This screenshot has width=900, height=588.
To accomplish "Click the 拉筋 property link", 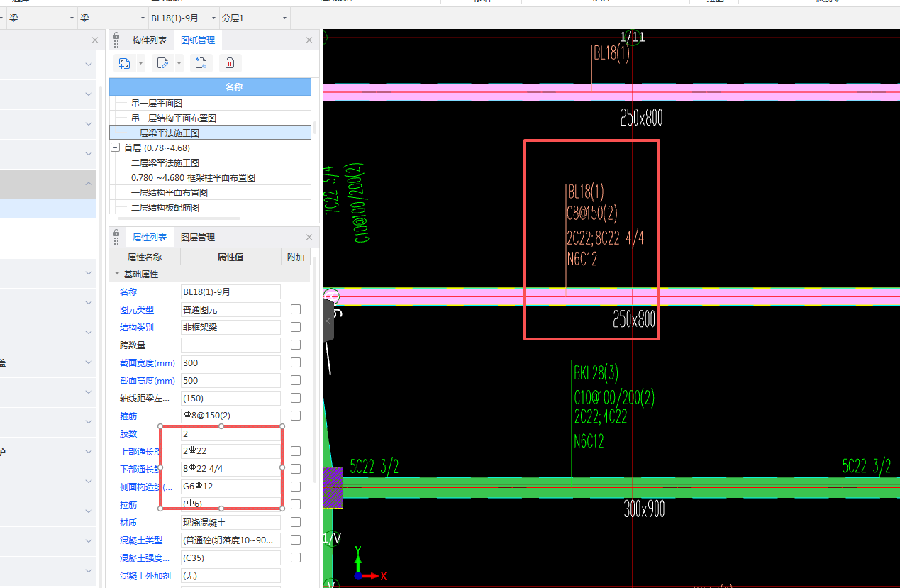I will (x=128, y=504).
